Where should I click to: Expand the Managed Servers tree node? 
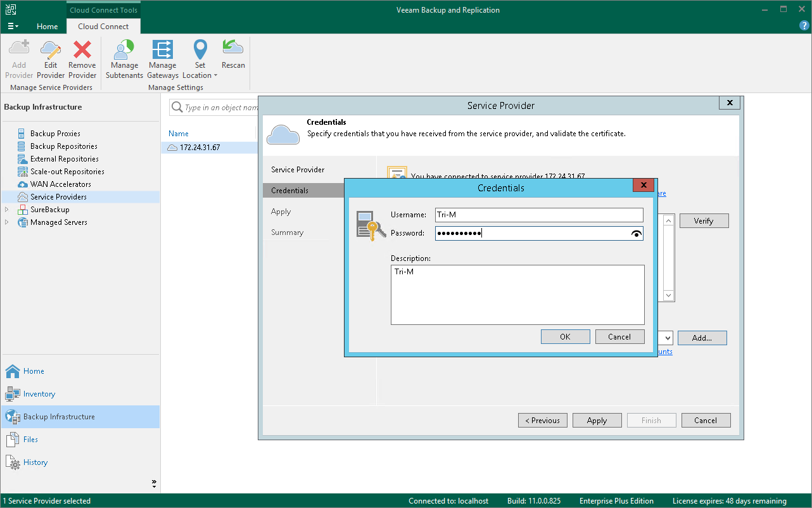pyautogui.click(x=7, y=222)
